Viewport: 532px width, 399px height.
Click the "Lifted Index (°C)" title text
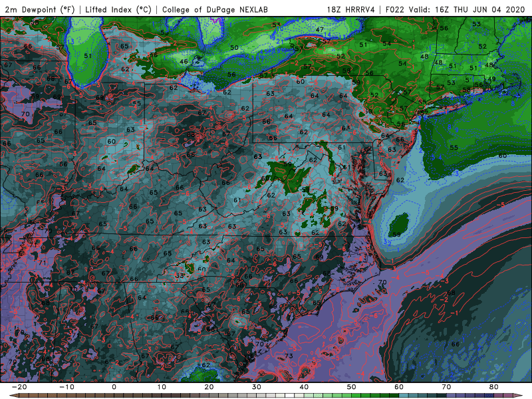(118, 9)
